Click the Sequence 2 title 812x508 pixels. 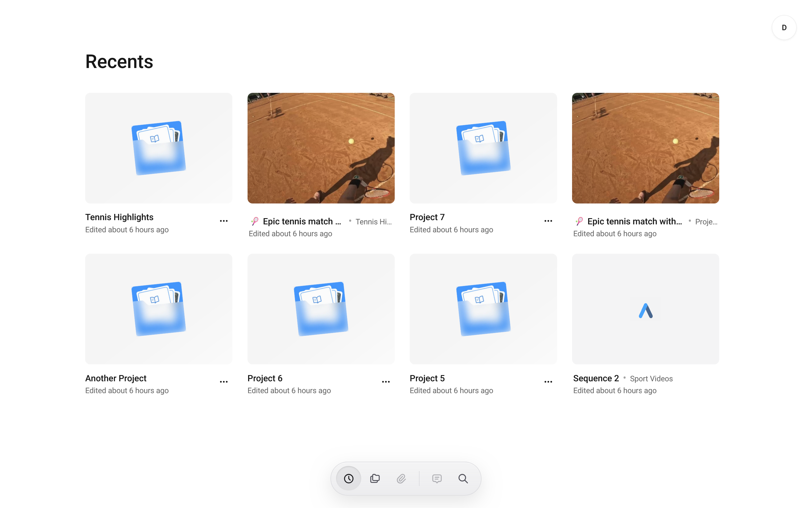[x=596, y=378]
